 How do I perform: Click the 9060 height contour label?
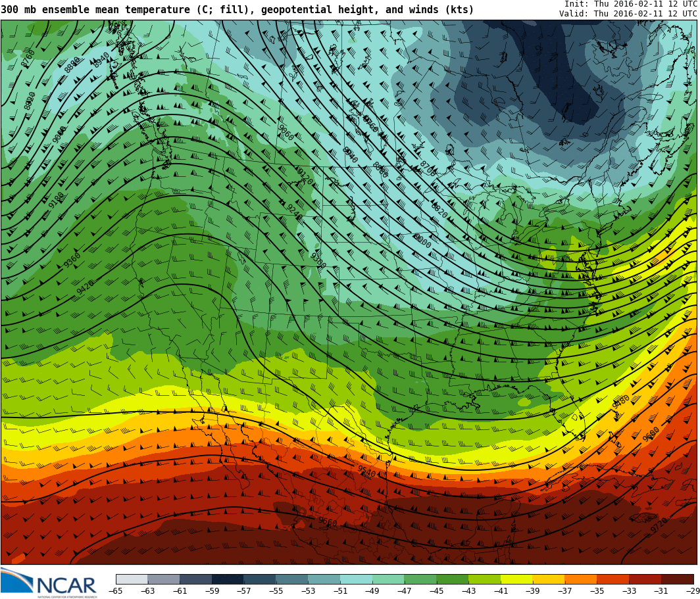tap(286, 132)
